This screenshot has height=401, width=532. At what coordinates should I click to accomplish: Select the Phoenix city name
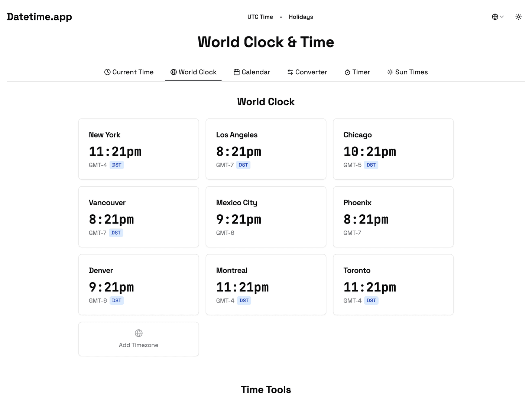(x=357, y=203)
